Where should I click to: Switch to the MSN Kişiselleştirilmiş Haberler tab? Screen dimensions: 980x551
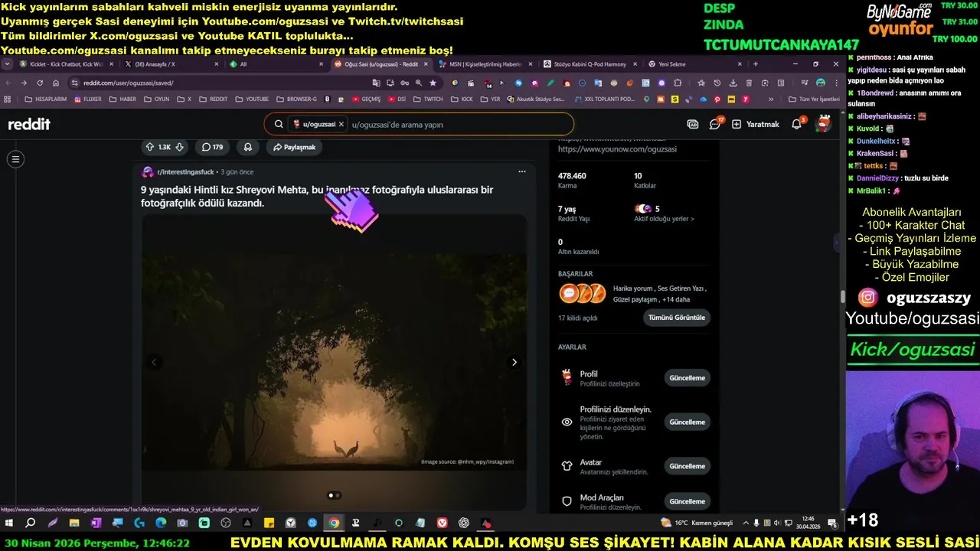click(485, 64)
